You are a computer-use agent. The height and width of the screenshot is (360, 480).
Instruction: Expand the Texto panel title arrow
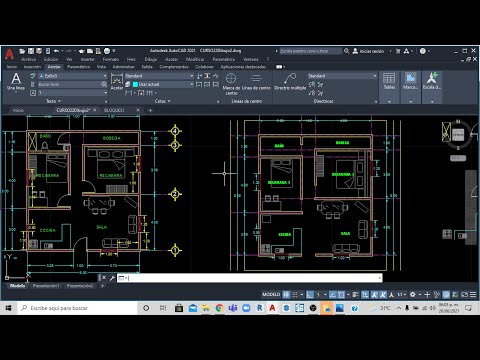click(x=59, y=101)
